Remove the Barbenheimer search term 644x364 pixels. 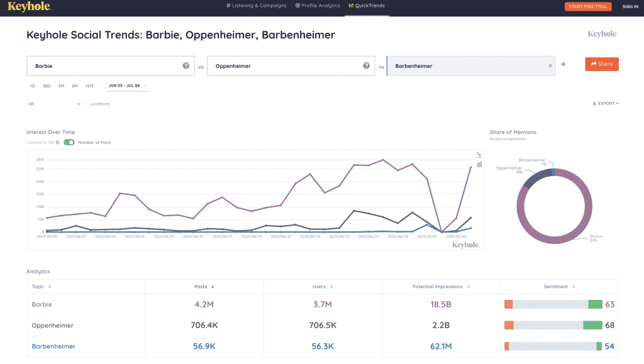[x=550, y=65]
